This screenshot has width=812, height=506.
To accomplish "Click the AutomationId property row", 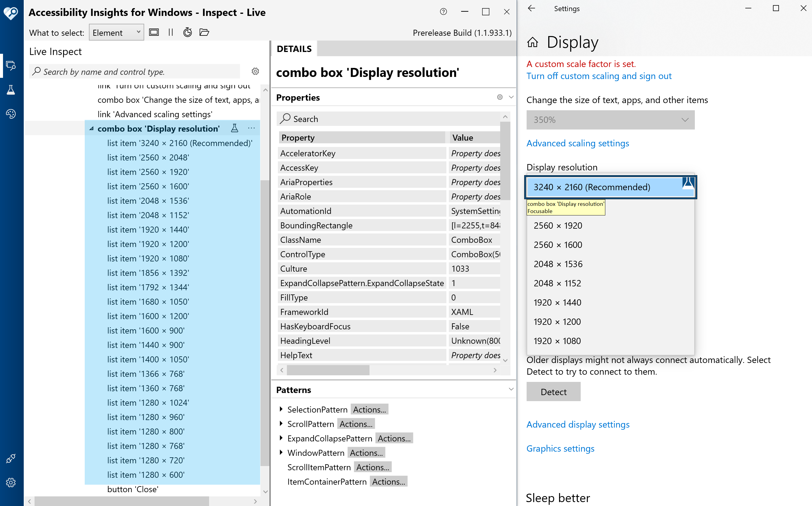I will click(x=389, y=211).
